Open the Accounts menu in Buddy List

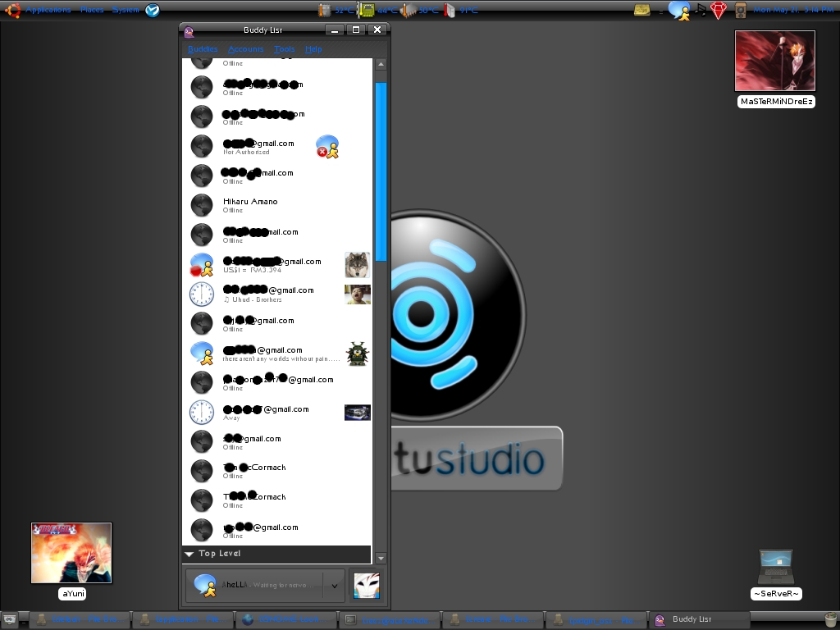pos(246,48)
